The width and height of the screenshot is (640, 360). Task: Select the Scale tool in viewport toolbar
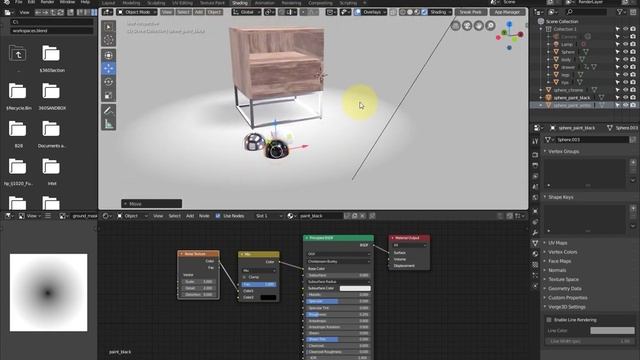[109, 95]
